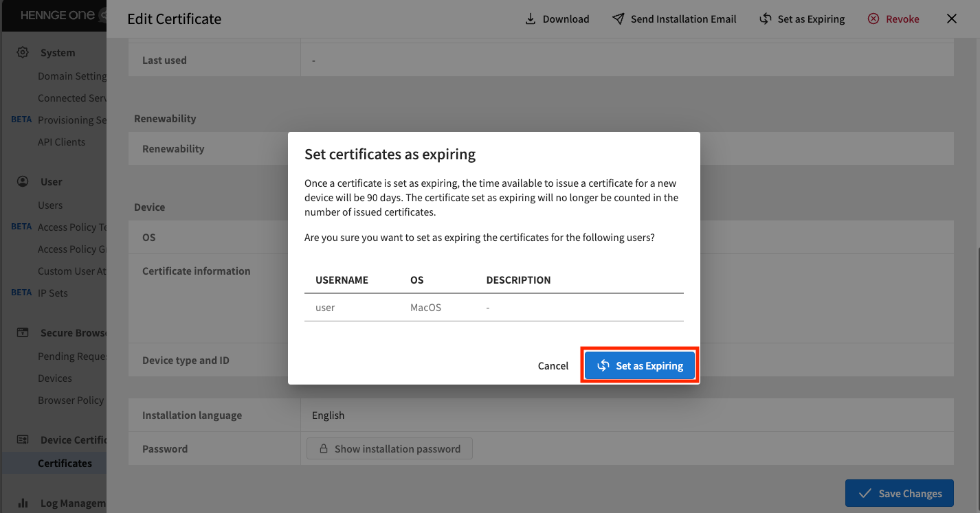Download the certificate from the header
This screenshot has width=980, height=513.
[x=557, y=19]
